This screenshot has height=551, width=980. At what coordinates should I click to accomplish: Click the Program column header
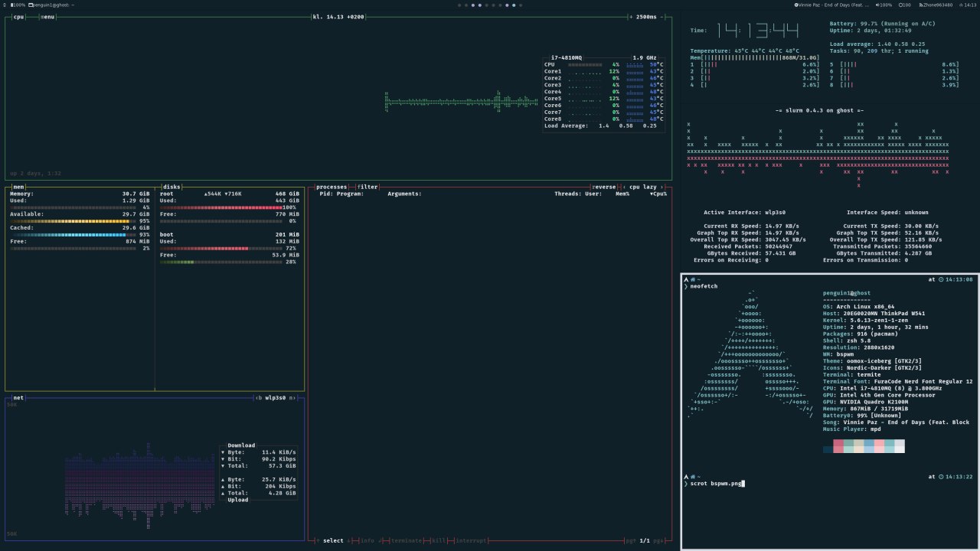pos(350,194)
